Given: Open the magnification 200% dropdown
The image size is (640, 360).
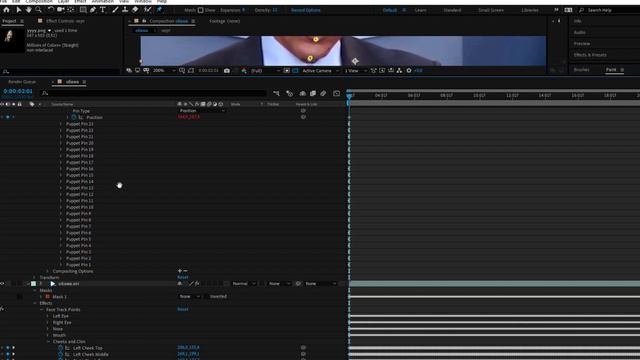Looking at the screenshot, I should [x=164, y=71].
